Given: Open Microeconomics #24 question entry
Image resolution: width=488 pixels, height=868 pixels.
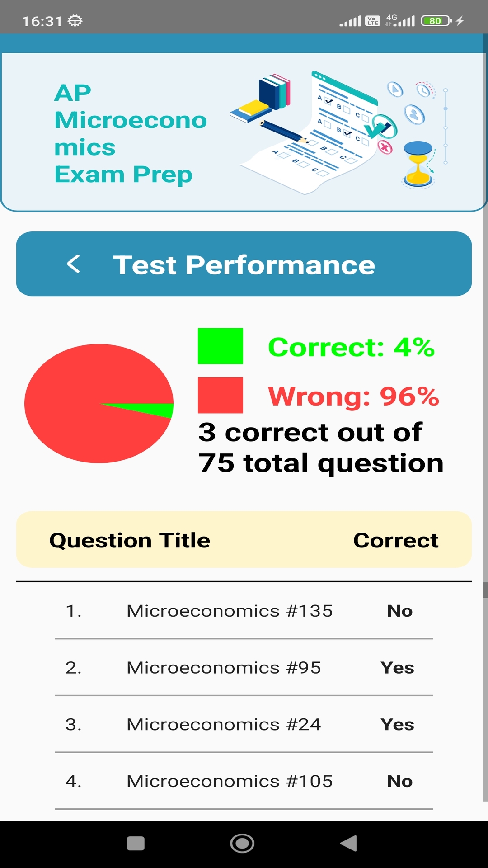Looking at the screenshot, I should pos(224,724).
